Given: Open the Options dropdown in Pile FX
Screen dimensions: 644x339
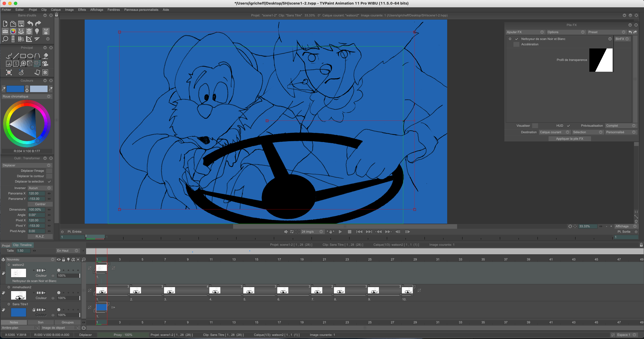Looking at the screenshot, I should click(x=566, y=32).
